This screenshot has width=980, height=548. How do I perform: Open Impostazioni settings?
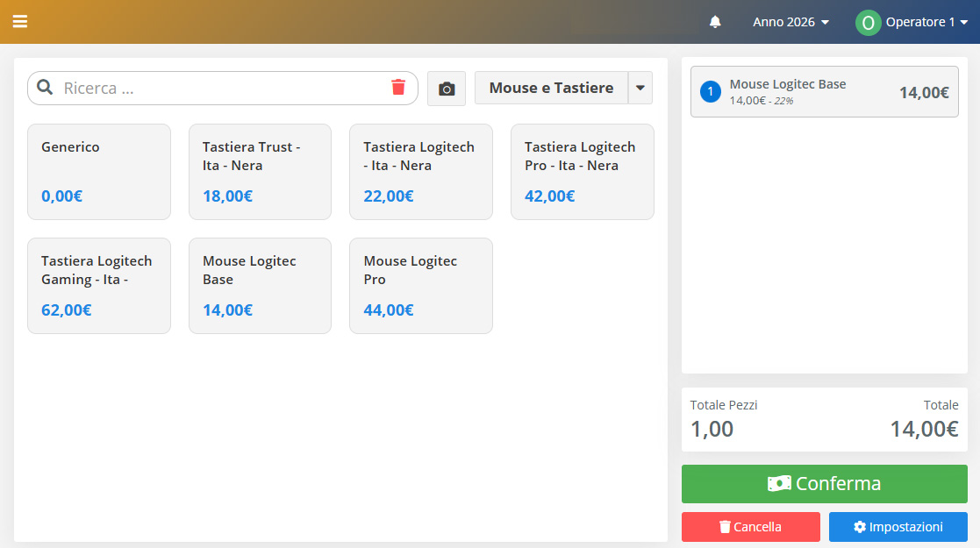(898, 527)
